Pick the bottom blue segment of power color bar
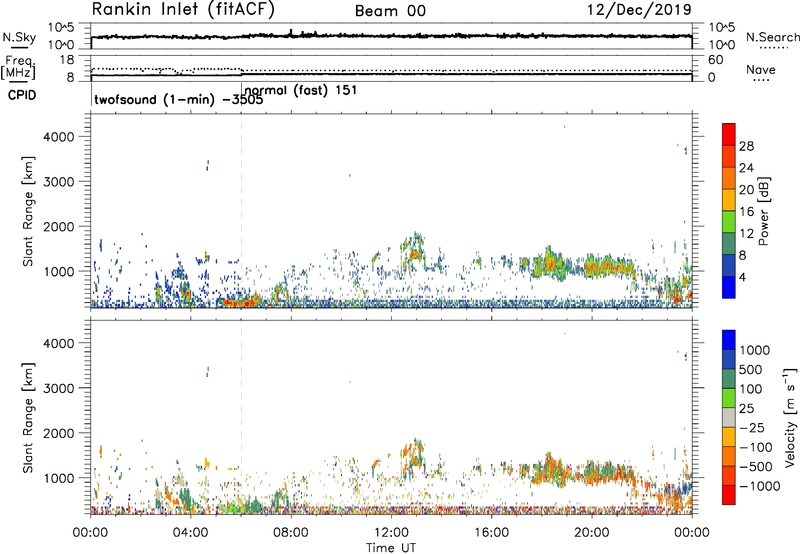The width and height of the screenshot is (800, 554). [729, 287]
